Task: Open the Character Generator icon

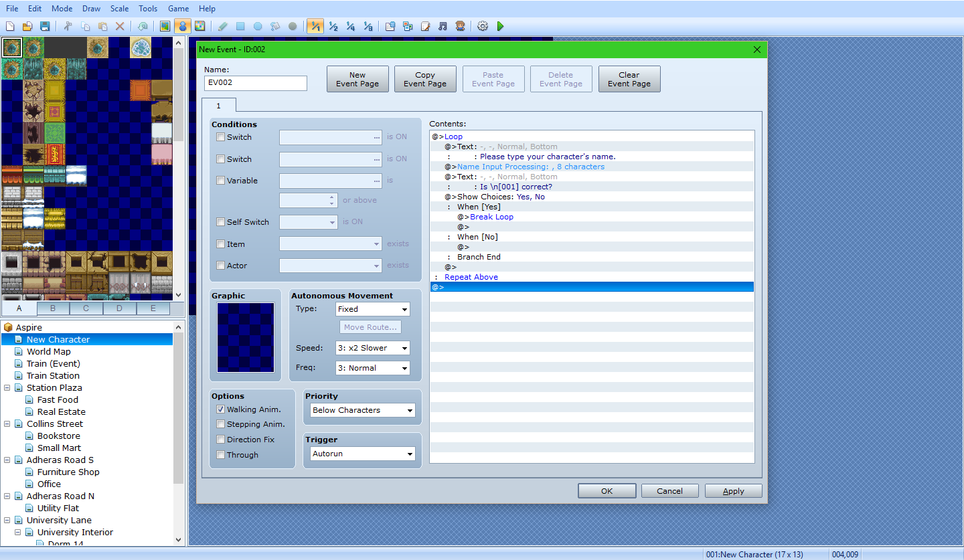Action: 460,26
